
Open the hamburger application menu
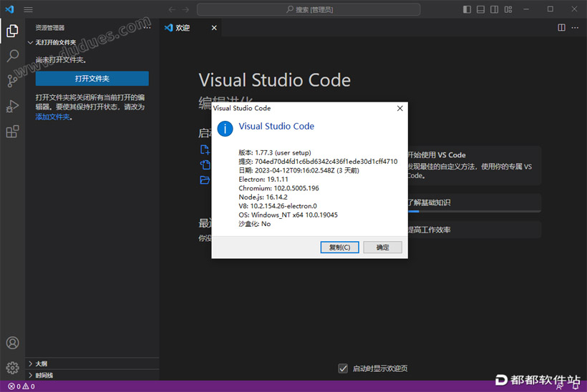(29, 9)
